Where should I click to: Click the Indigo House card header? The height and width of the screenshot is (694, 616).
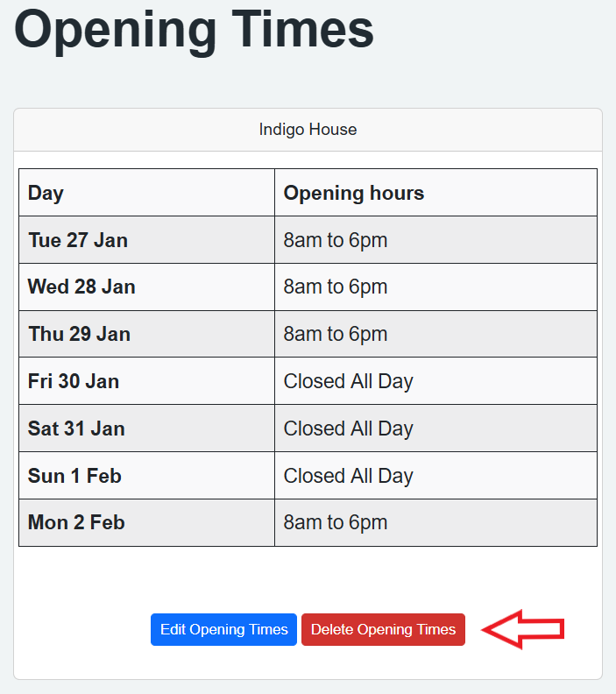308,130
